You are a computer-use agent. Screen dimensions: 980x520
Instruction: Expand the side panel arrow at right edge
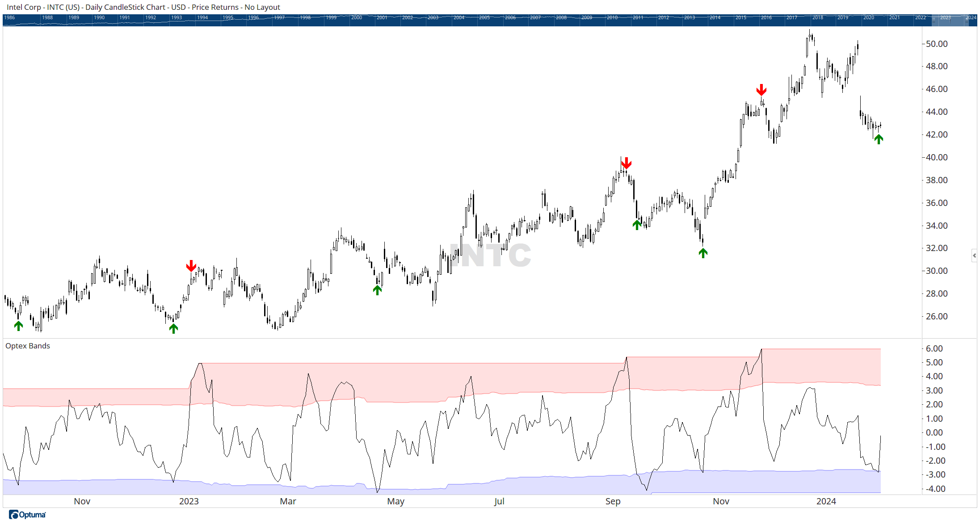974,256
